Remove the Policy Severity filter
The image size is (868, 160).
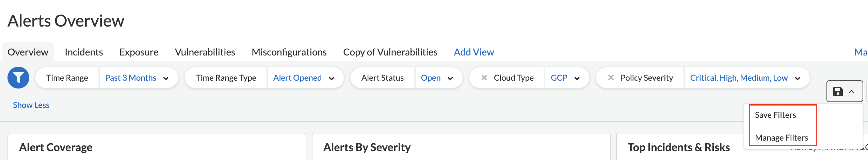(x=611, y=78)
